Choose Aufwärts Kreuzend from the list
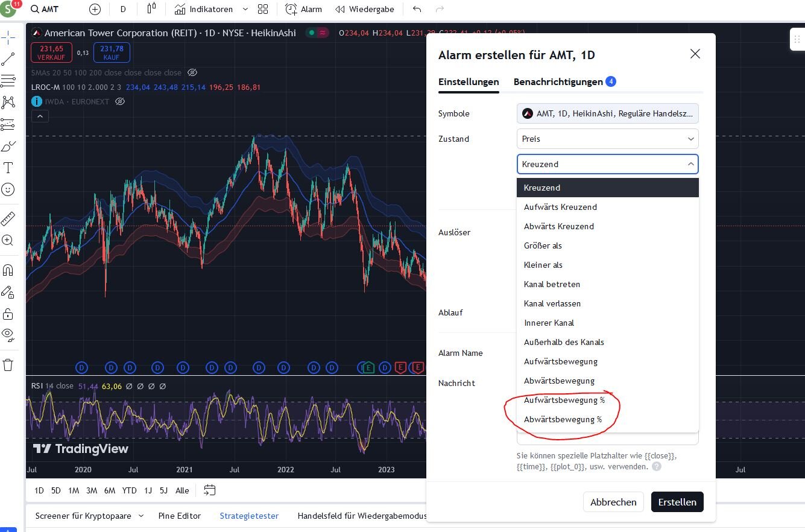Image resolution: width=805 pixels, height=532 pixels. 608,207
